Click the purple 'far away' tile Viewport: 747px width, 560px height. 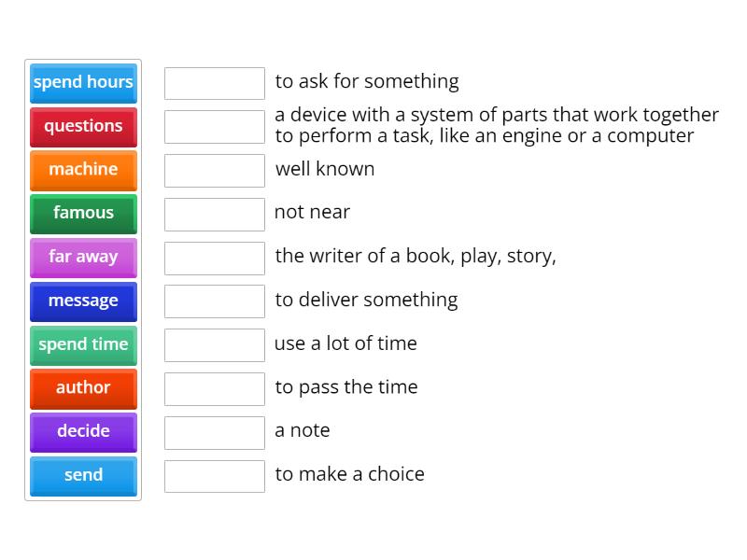pos(83,257)
